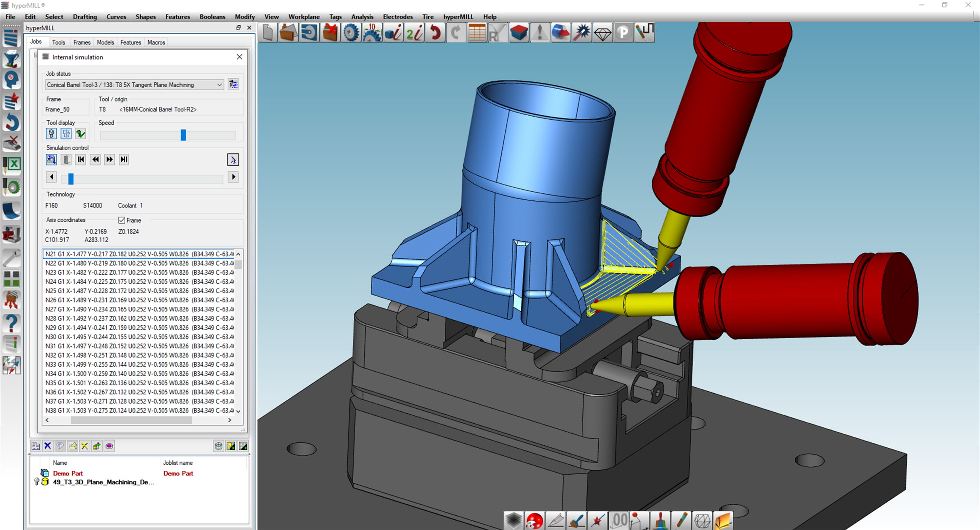Switch to the Frames tab

point(82,42)
